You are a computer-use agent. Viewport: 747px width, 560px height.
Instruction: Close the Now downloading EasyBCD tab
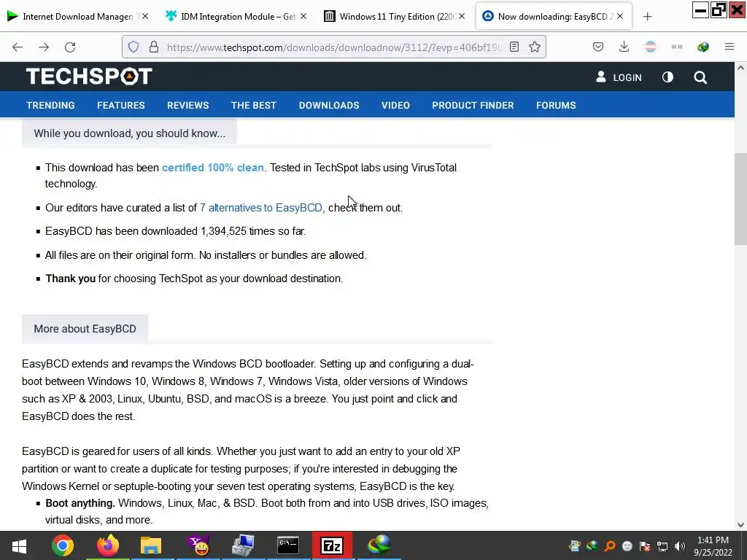(x=620, y=16)
